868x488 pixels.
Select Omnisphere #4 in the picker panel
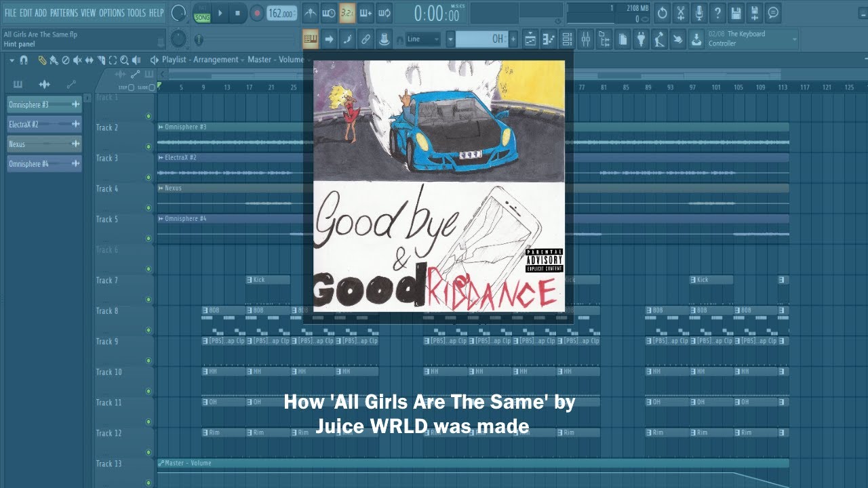(44, 164)
